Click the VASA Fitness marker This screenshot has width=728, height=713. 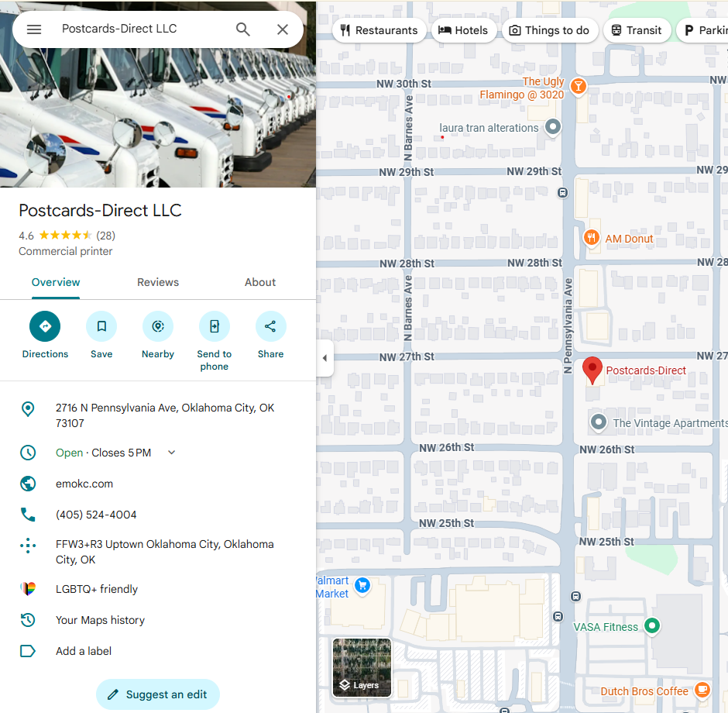[652, 625]
